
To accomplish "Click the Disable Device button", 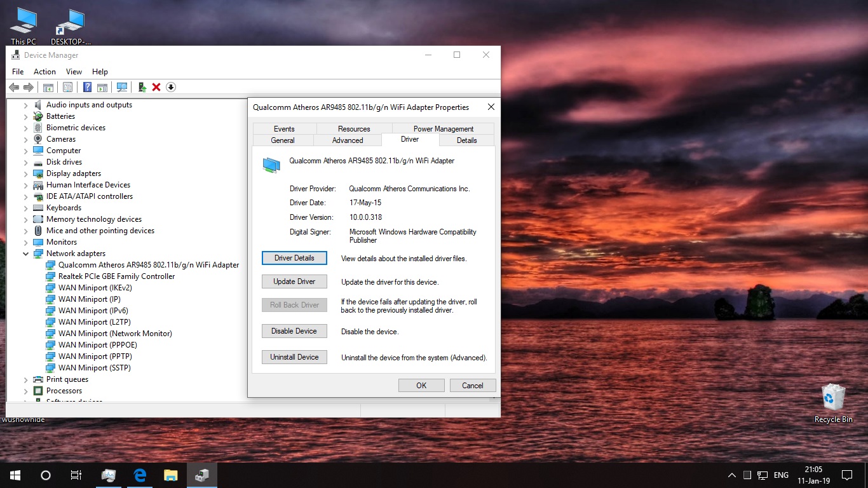I will coord(294,331).
